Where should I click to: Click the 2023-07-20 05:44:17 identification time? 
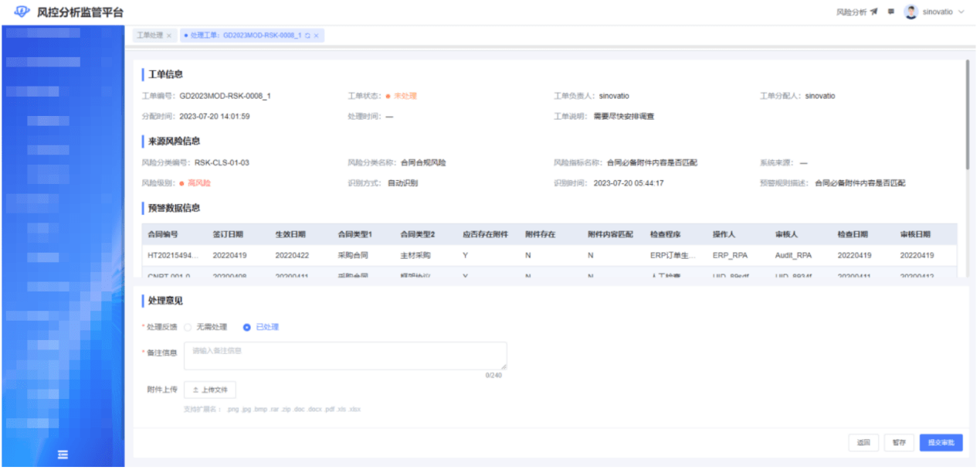coord(629,183)
